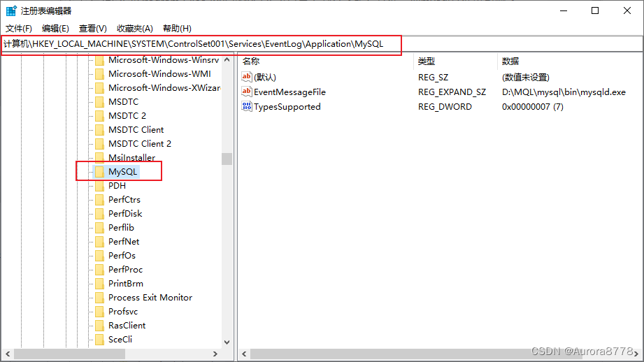Click the PDH folder icon
The height and width of the screenshot is (362, 644).
[x=99, y=186]
